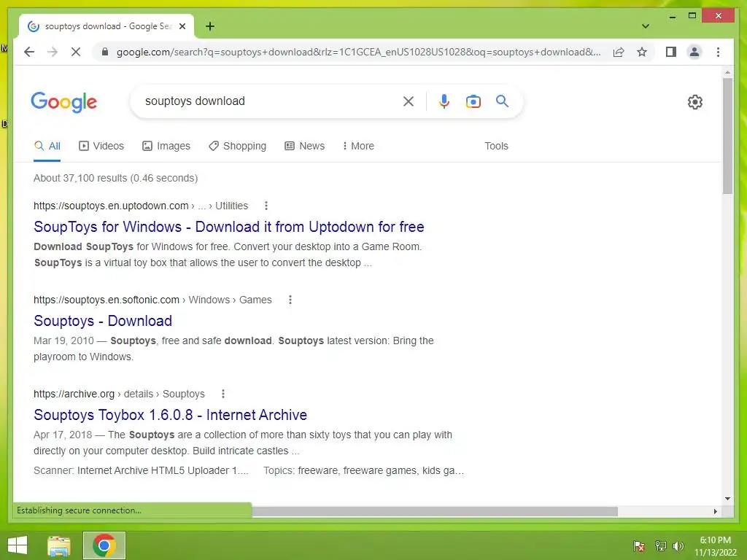
Task: Open options for the uptodown result
Action: coord(266,206)
